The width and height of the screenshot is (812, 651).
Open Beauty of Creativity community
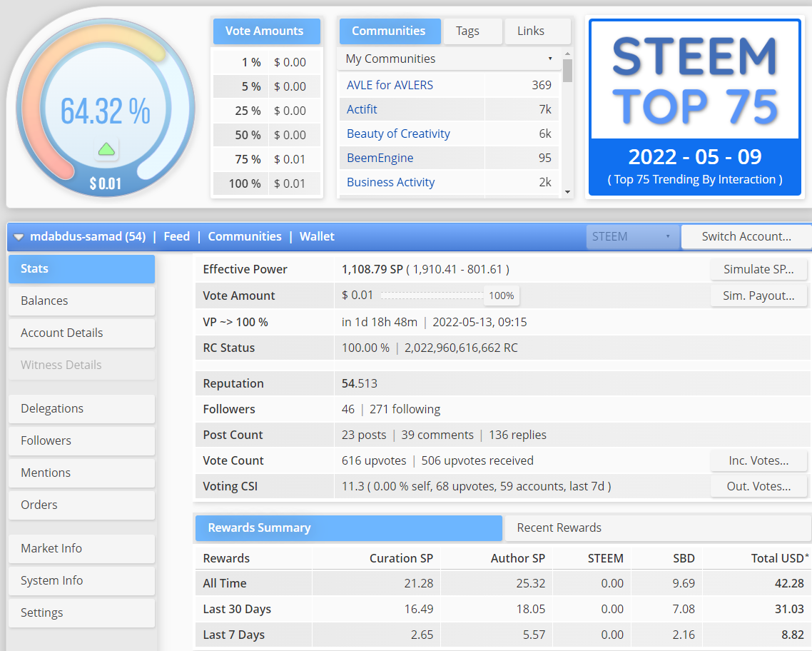point(398,134)
